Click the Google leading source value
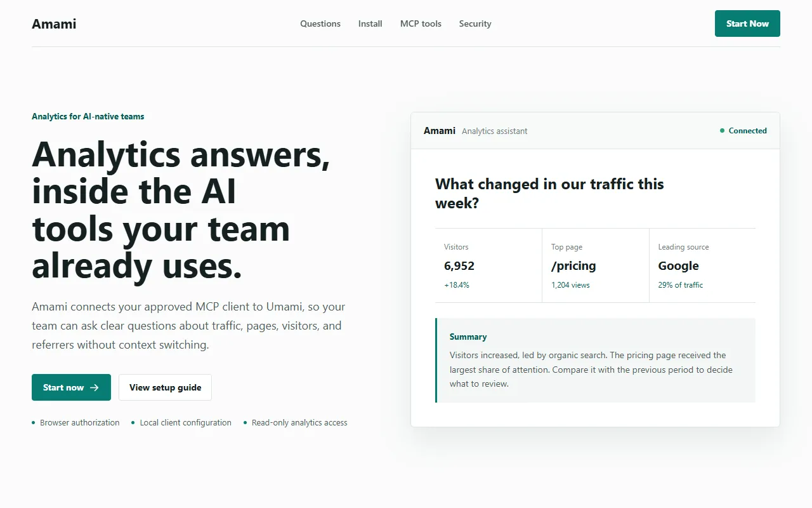Viewport: 812px width, 508px height. (678, 266)
